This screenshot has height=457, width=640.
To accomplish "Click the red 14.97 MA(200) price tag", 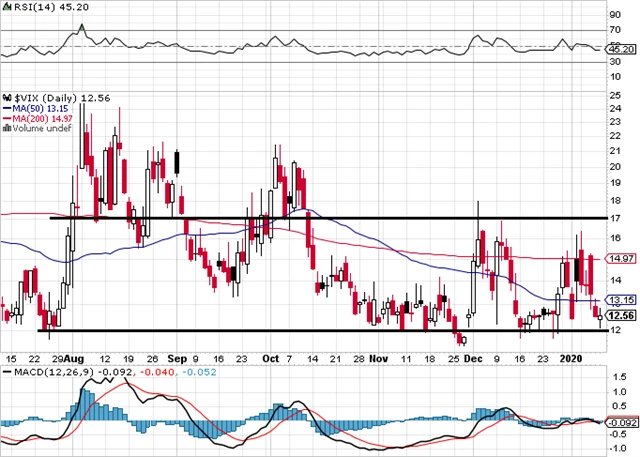I will pos(622,259).
